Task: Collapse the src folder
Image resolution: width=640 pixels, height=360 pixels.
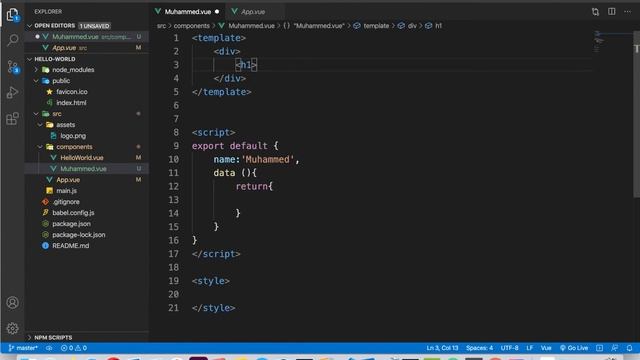Action: pyautogui.click(x=36, y=114)
